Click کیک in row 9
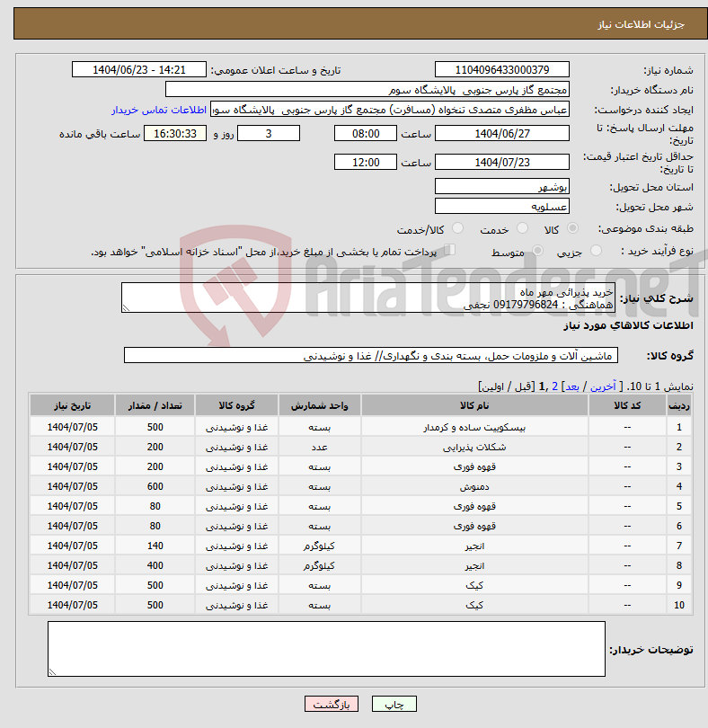Image resolution: width=708 pixels, height=728 pixels. pyautogui.click(x=474, y=585)
